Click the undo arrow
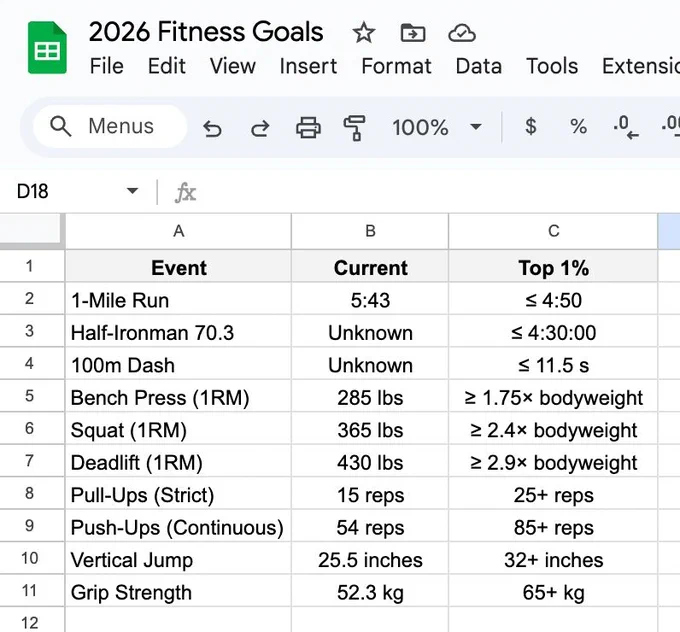This screenshot has width=680, height=632. point(212,128)
